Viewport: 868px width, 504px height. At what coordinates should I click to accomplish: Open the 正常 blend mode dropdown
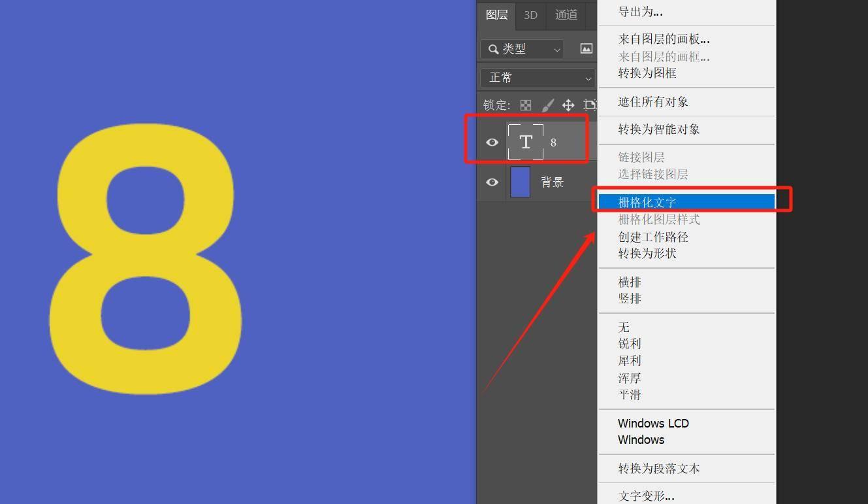[x=537, y=78]
